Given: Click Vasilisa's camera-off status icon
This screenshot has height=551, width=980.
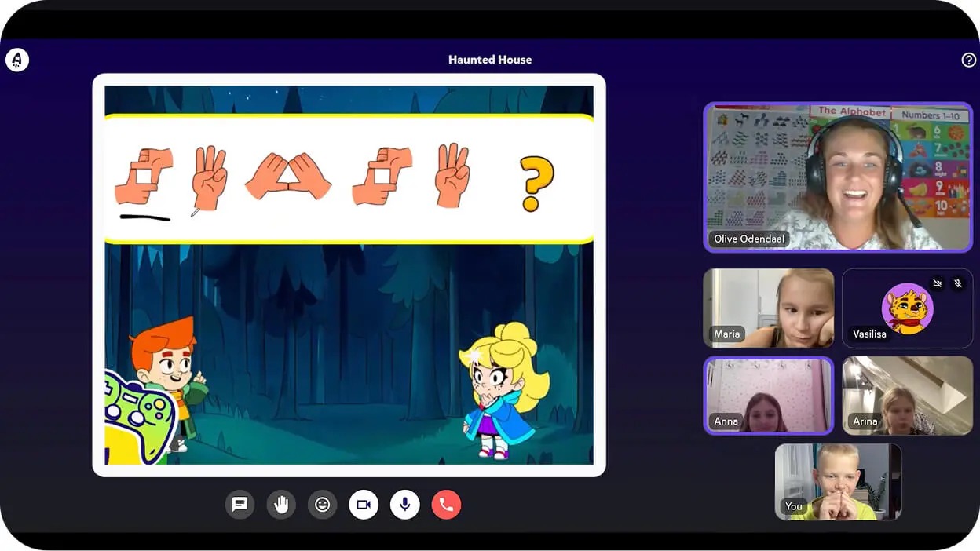Looking at the screenshot, I should pyautogui.click(x=937, y=283).
